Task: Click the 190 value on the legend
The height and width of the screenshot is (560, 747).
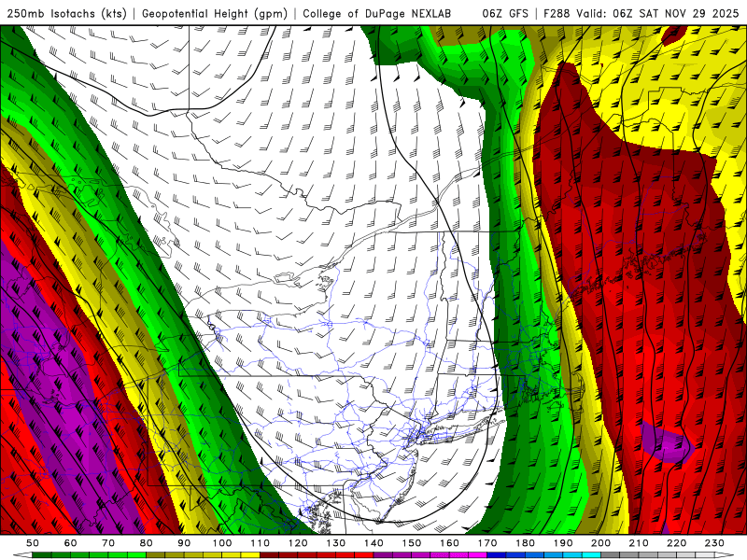Action: 563,543
